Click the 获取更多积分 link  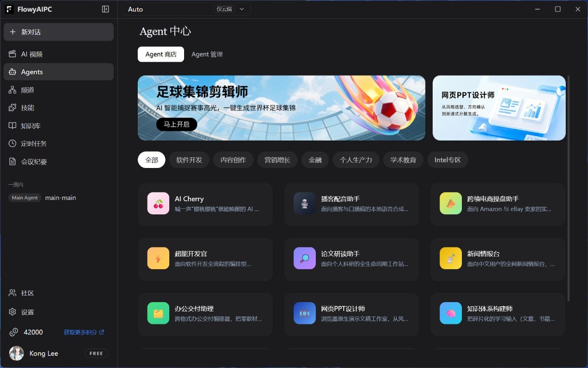84,332
